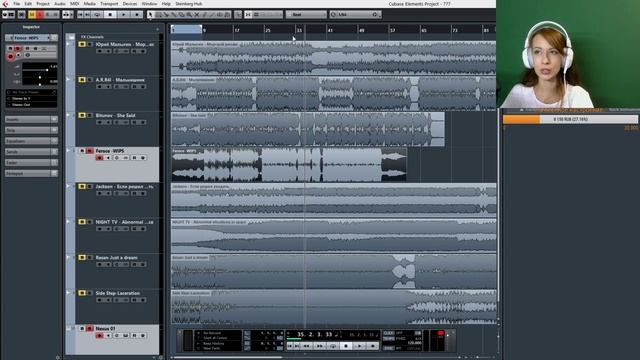Select the Object Selection arrow tool
The image size is (640, 360).
pos(151,15)
